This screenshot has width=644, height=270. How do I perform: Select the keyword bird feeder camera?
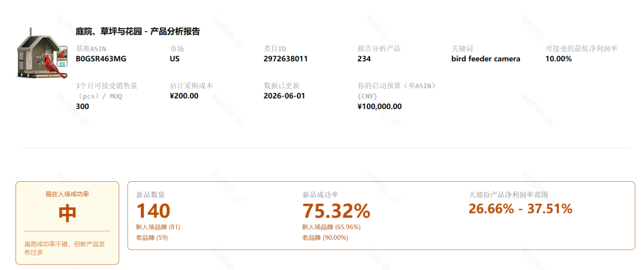(486, 58)
